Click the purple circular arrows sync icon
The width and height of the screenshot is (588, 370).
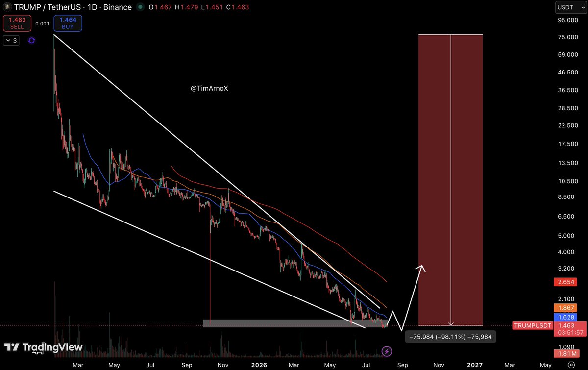pos(32,41)
